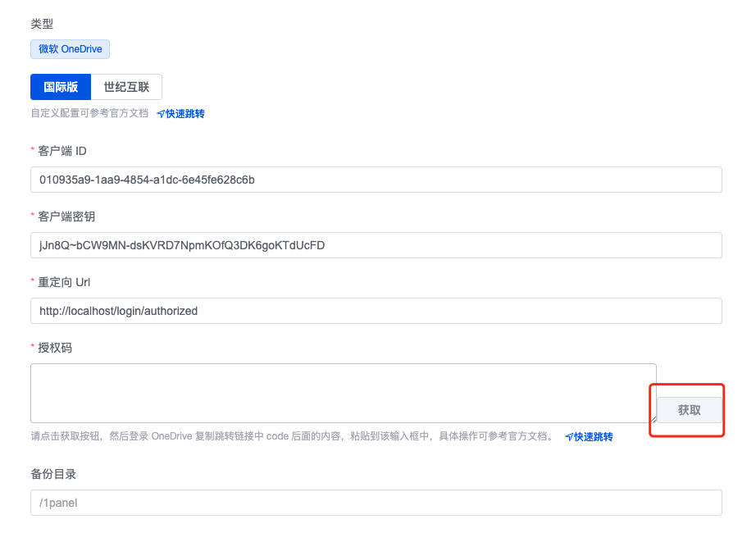Click into the 客户端密钥 input field
The image size is (756, 556).
[376, 245]
